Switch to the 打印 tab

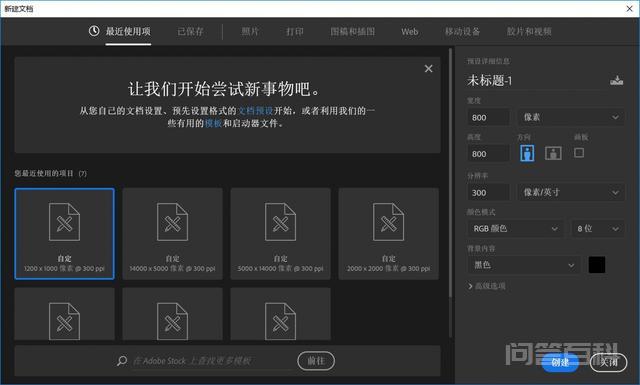click(x=295, y=31)
